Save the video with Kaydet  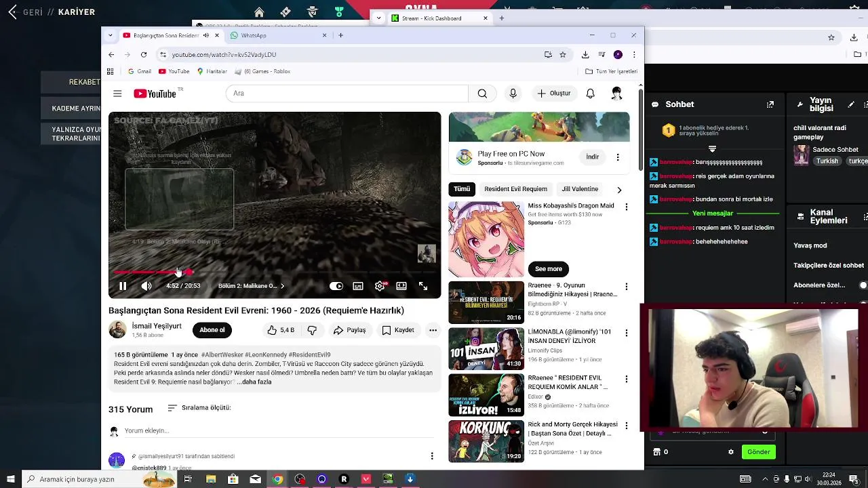[x=398, y=330]
